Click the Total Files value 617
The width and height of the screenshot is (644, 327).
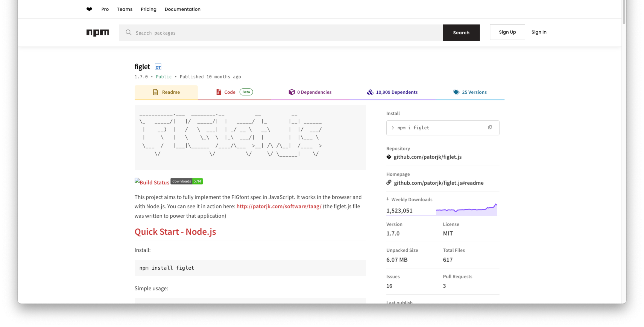(x=448, y=260)
